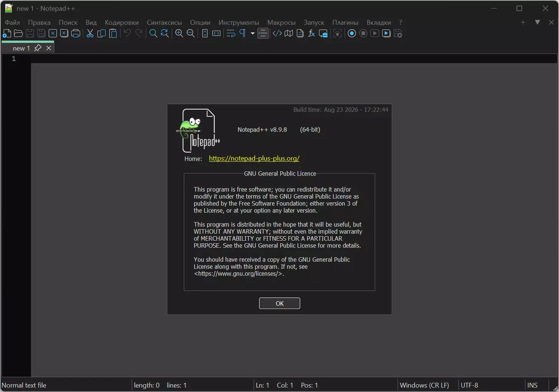Cut selection with the scissors icon
The width and height of the screenshot is (559, 392).
(90, 33)
